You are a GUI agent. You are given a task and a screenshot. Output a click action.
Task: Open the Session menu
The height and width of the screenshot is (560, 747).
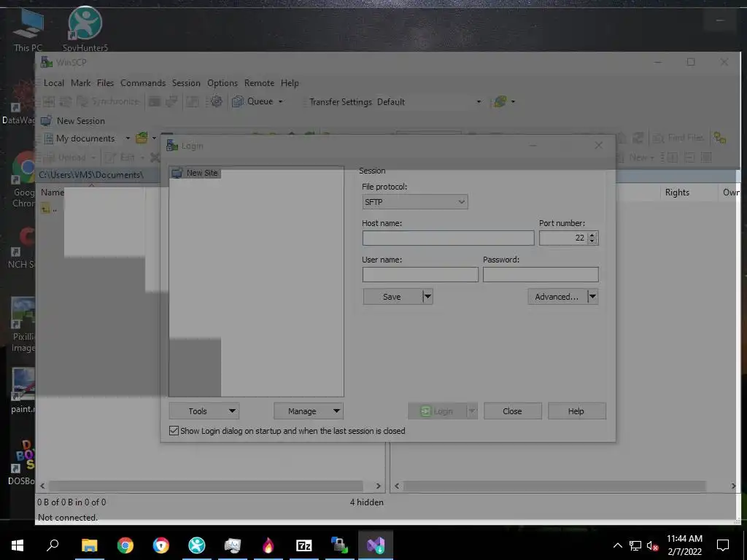186,83
